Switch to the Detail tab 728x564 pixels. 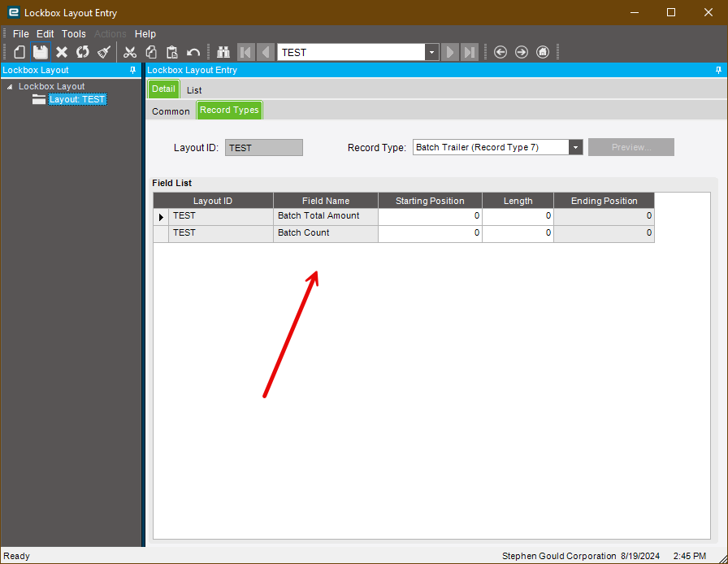click(x=163, y=89)
